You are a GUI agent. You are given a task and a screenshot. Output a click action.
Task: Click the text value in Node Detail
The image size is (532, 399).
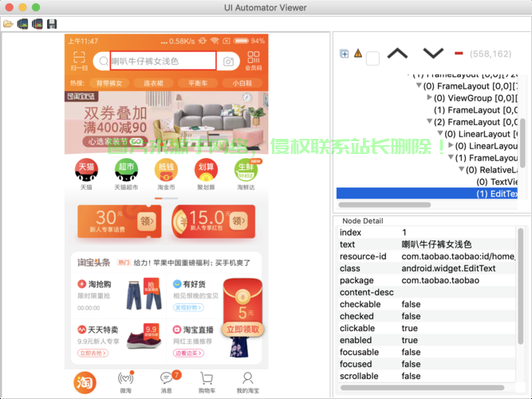point(436,244)
